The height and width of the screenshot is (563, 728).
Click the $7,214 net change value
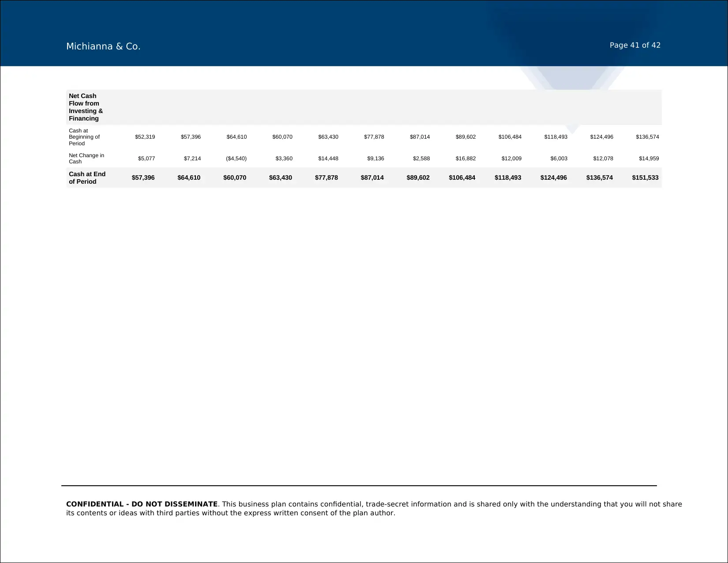pos(192,159)
